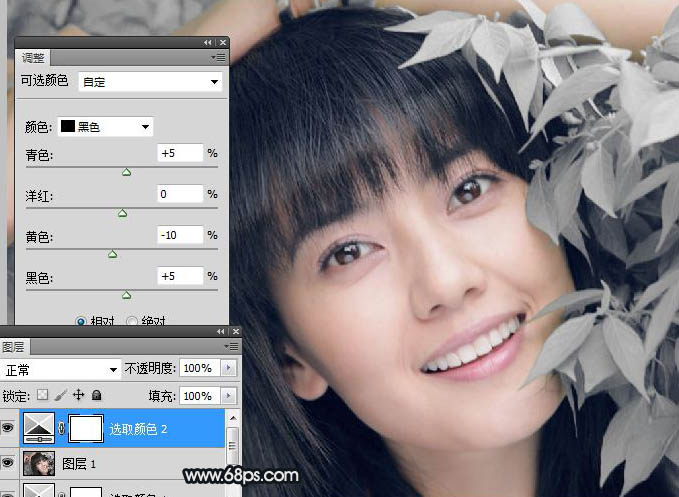Select the 相对 radio button

tap(82, 321)
